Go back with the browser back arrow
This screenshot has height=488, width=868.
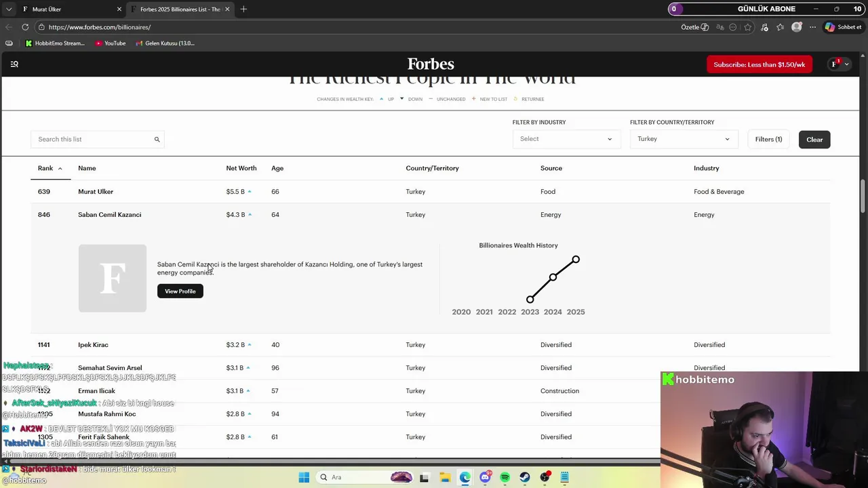tap(9, 27)
